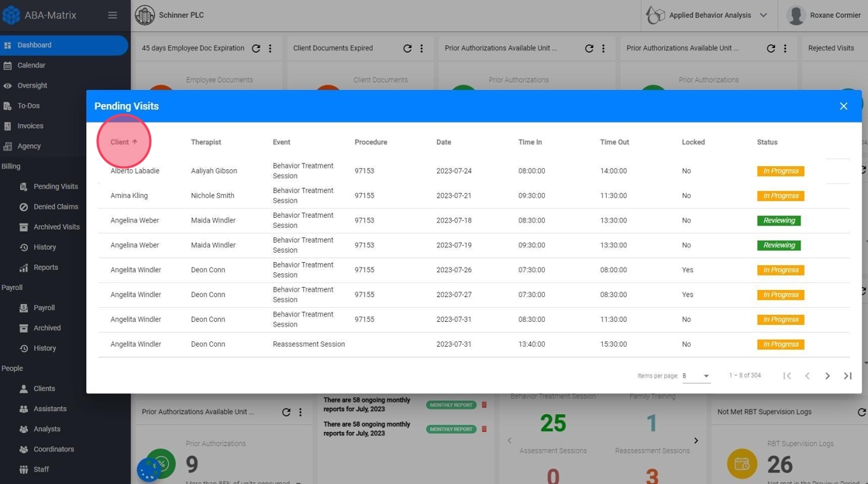Viewport: 868px width, 484px height.
Task: Click the Analysts people icon
Action: pyautogui.click(x=23, y=429)
